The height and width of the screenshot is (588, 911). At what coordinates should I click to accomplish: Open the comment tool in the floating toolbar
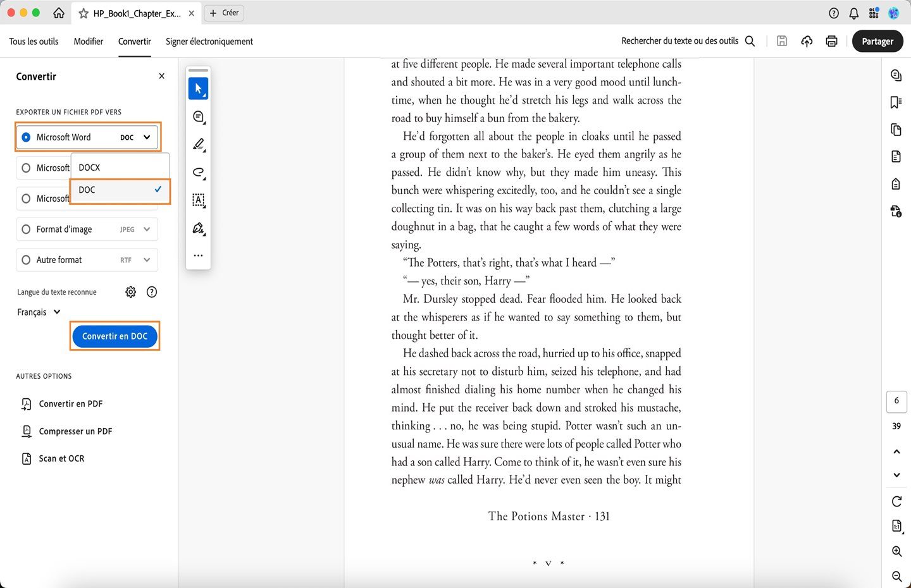[198, 116]
